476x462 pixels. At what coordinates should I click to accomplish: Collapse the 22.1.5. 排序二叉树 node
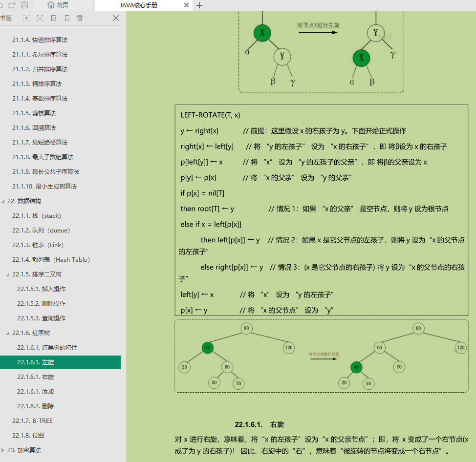[8, 274]
